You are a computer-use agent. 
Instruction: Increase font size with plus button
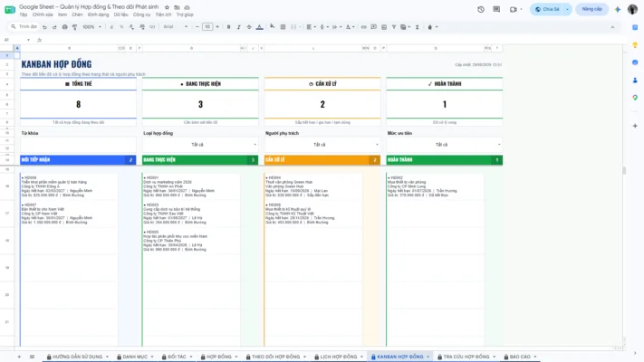[217, 27]
